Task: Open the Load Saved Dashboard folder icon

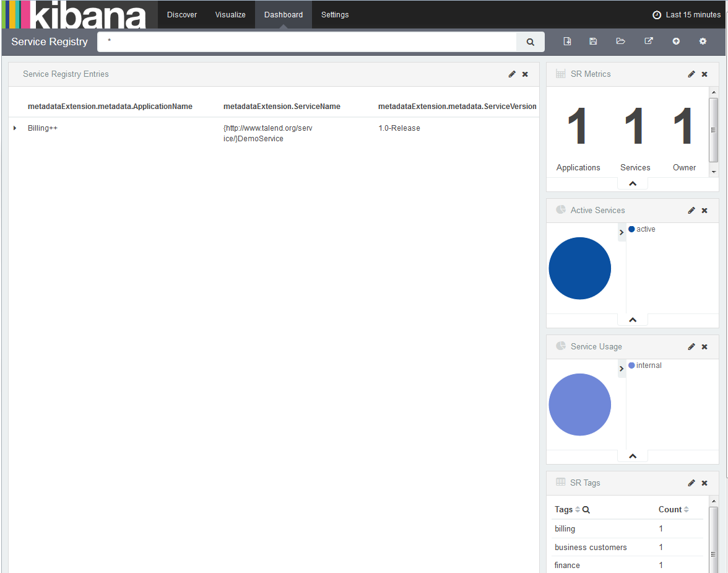Action: [x=620, y=42]
